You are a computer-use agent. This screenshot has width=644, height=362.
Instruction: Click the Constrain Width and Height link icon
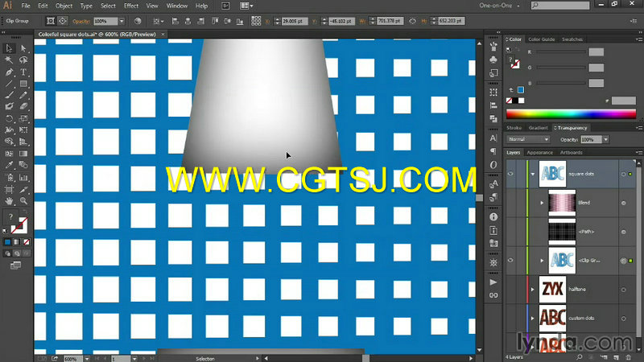[412, 21]
